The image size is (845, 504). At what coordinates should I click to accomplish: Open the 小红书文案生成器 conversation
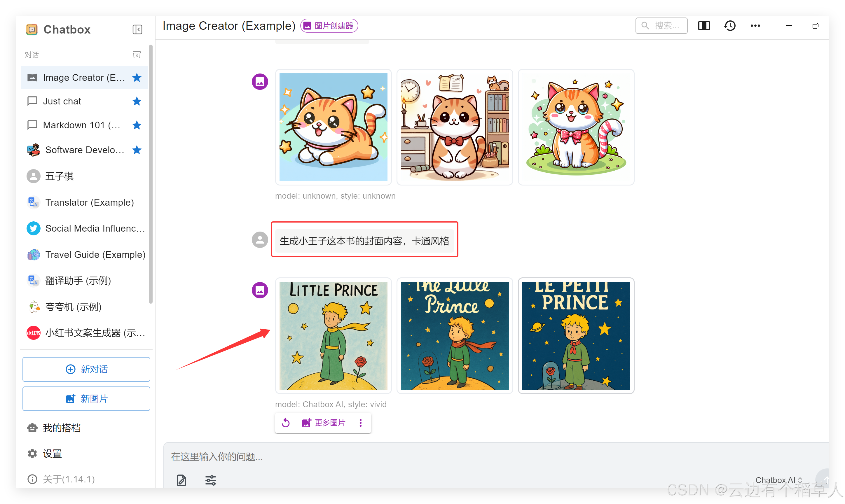coord(84,333)
